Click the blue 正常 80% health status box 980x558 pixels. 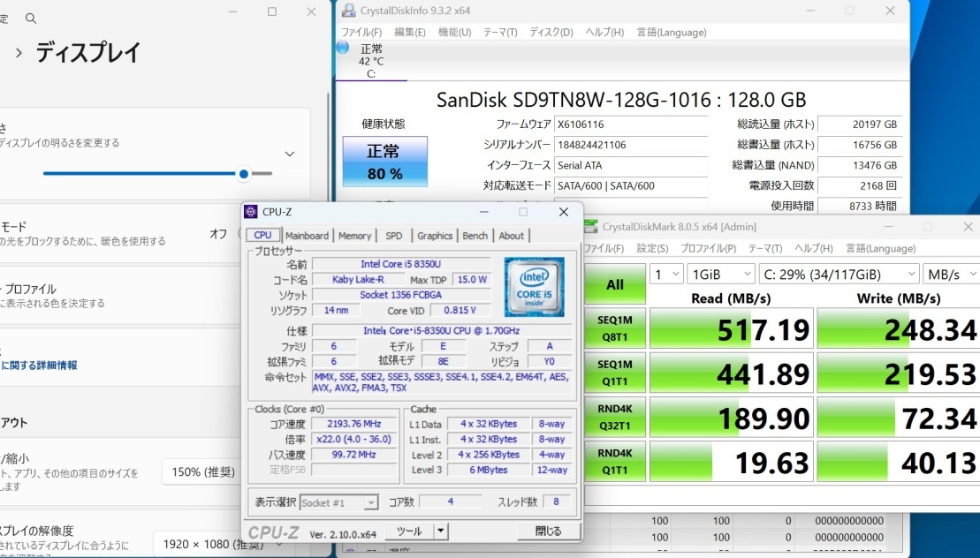click(x=384, y=161)
